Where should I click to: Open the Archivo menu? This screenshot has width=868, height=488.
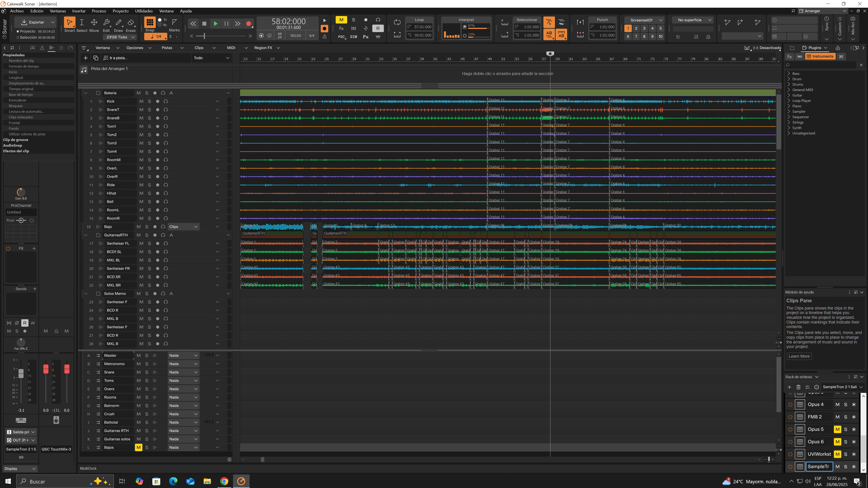17,11
